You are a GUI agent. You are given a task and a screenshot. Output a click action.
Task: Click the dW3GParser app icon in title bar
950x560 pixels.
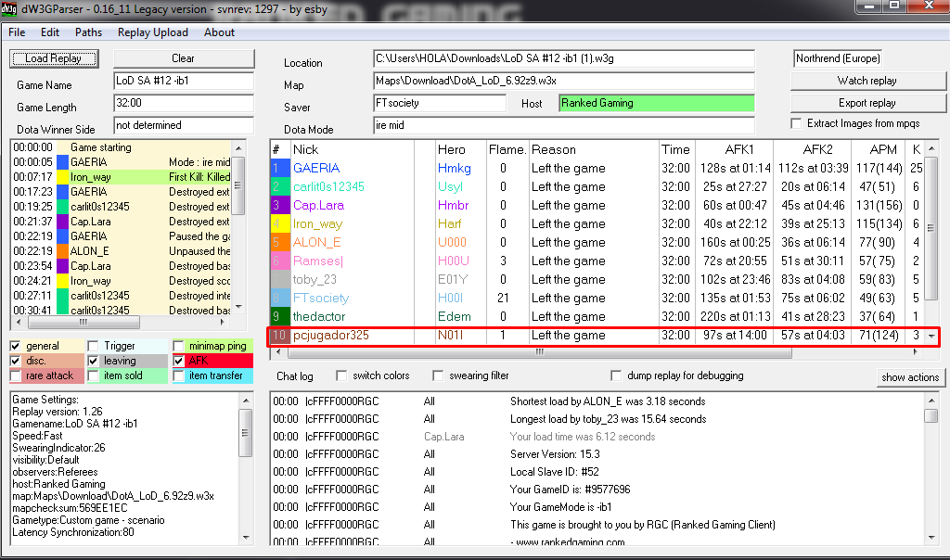click(x=8, y=9)
